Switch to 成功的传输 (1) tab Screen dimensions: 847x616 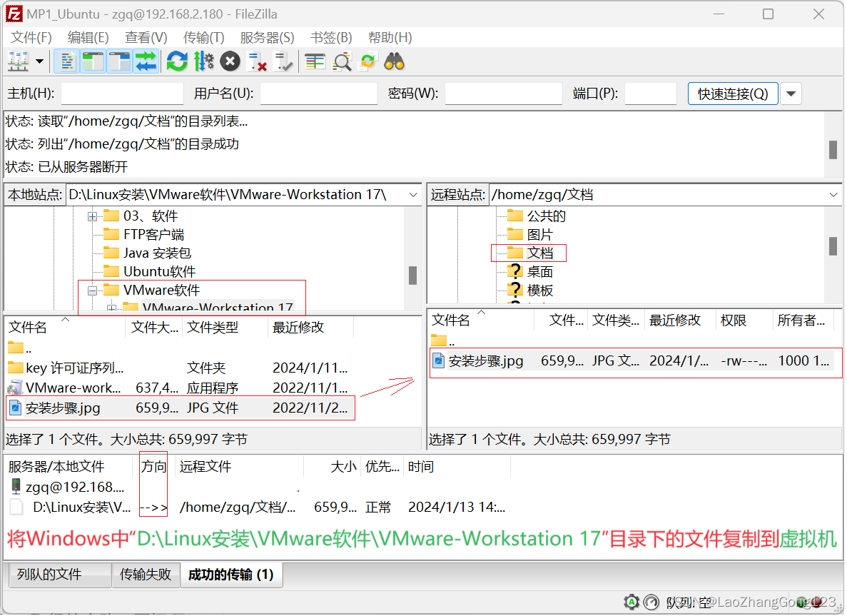[x=231, y=575]
